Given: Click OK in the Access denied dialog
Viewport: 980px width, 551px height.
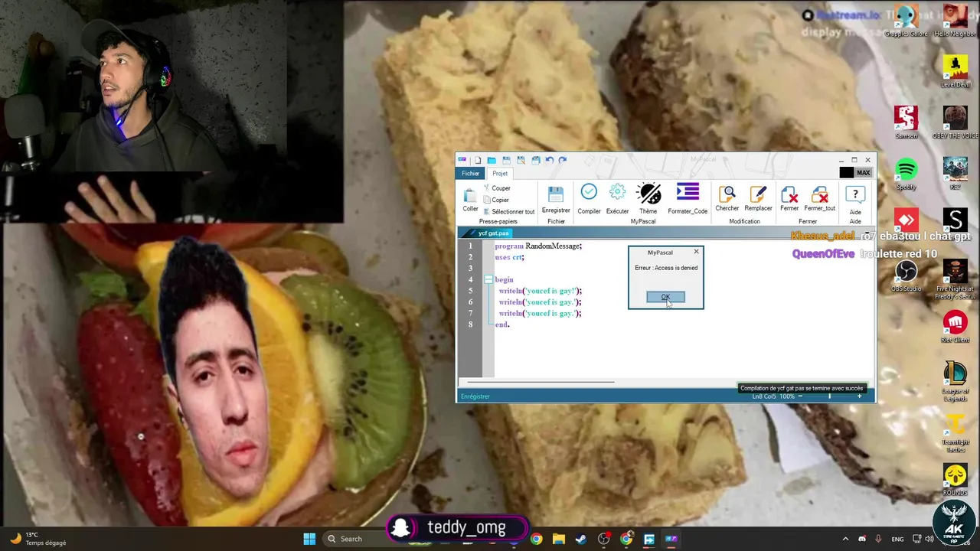Looking at the screenshot, I should (665, 297).
